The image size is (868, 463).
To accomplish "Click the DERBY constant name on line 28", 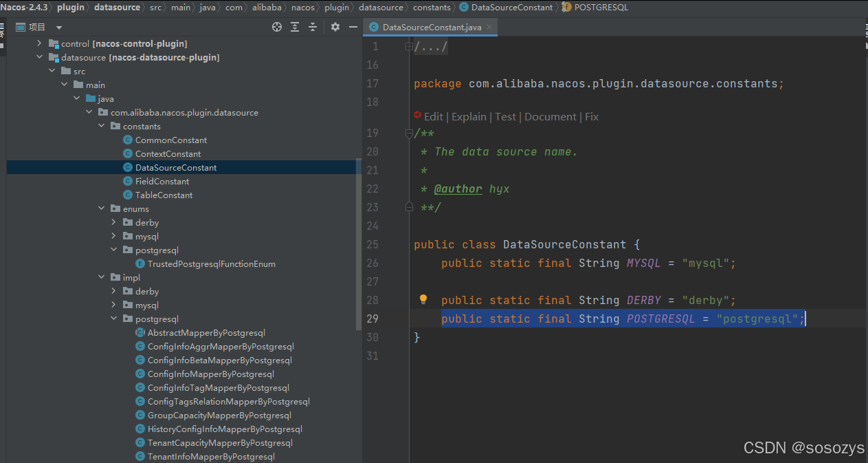I will [x=643, y=300].
